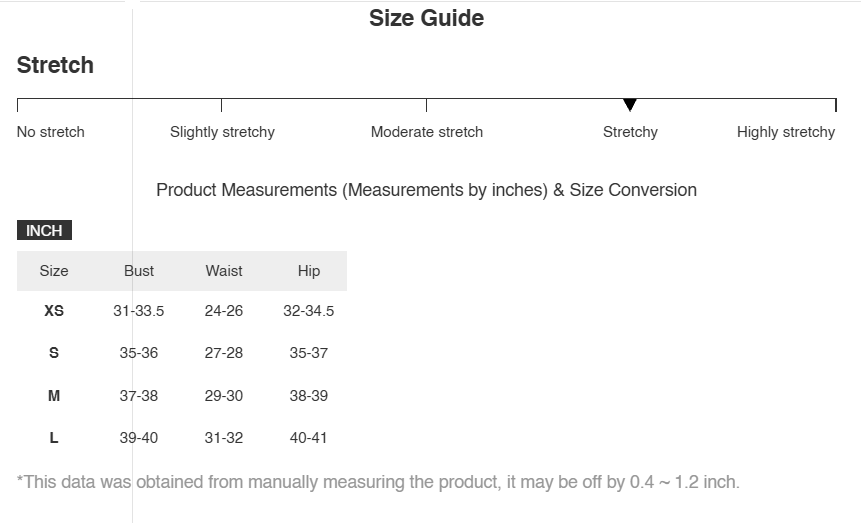This screenshot has height=523, width=861.
Task: Click the L hip measurement 40-41
Action: point(309,438)
